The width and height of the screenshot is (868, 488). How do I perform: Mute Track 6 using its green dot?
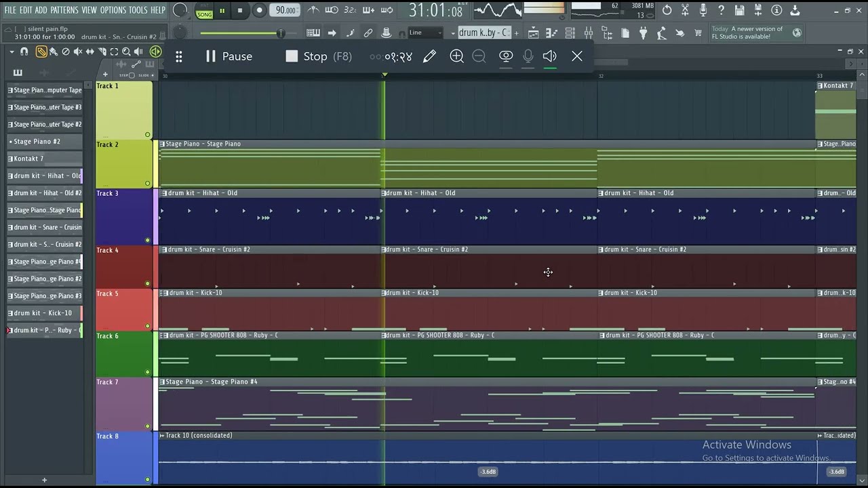pyautogui.click(x=148, y=371)
